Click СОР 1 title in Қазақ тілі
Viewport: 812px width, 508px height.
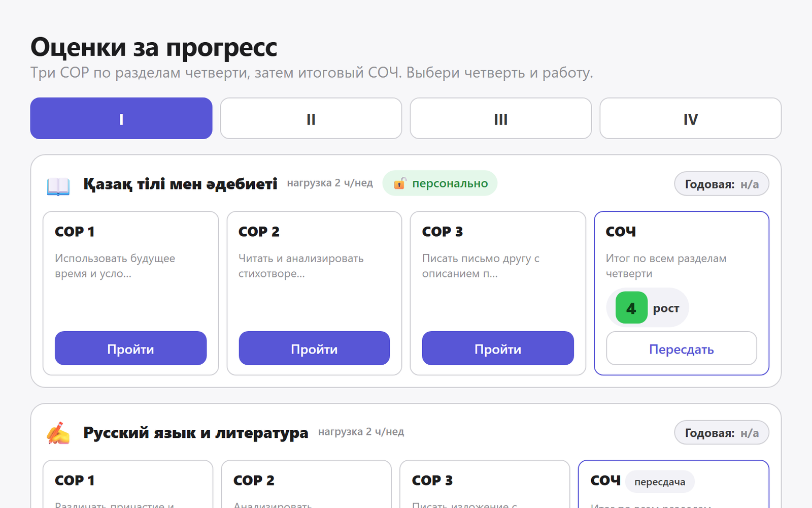coord(75,232)
